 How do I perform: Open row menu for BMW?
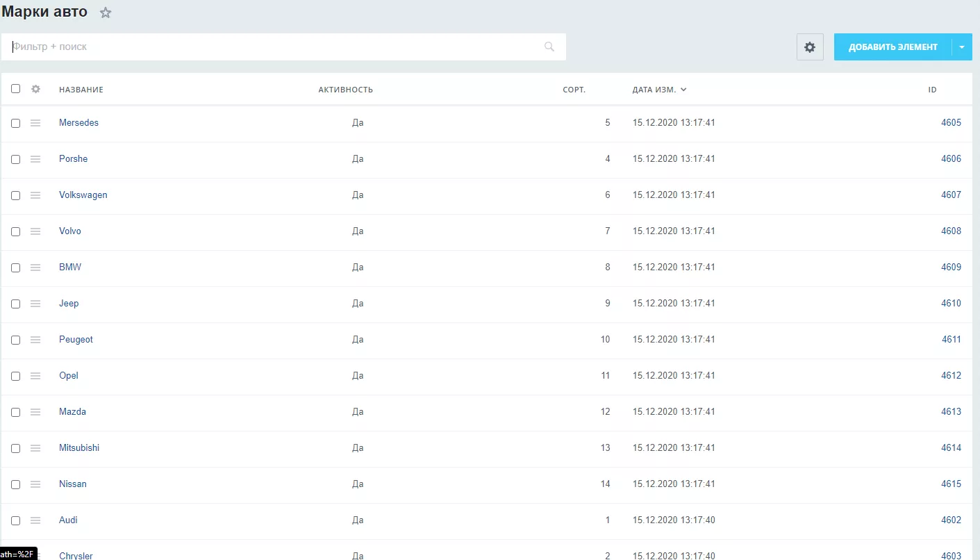tap(35, 267)
